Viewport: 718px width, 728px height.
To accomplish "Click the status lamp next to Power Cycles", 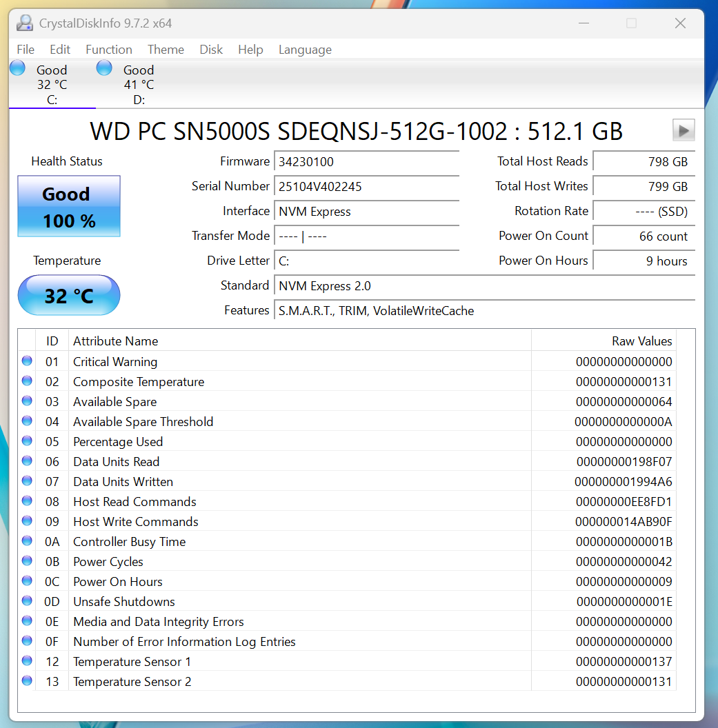I will click(26, 560).
